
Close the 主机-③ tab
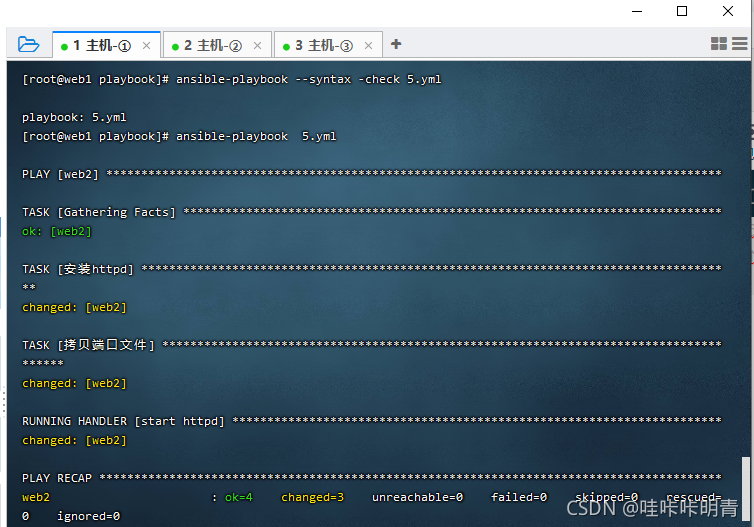click(x=369, y=46)
